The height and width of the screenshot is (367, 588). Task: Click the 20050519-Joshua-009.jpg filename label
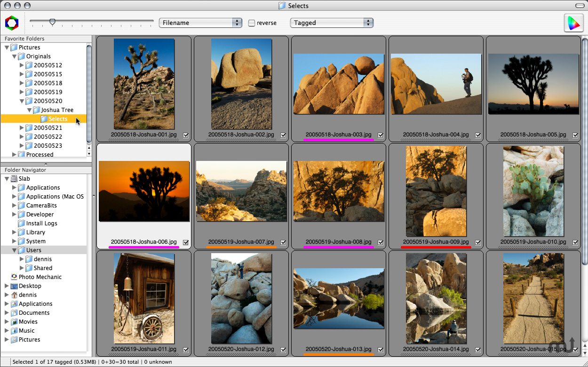(436, 242)
